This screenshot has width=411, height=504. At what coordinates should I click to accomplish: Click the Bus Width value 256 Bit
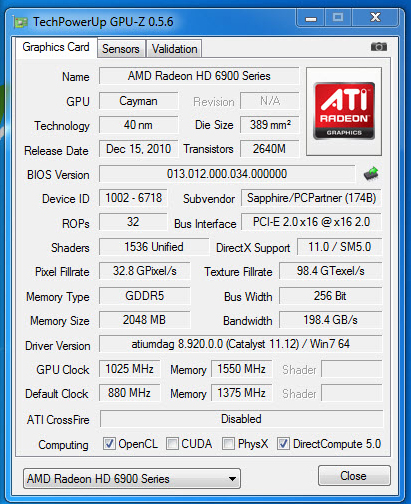point(330,296)
